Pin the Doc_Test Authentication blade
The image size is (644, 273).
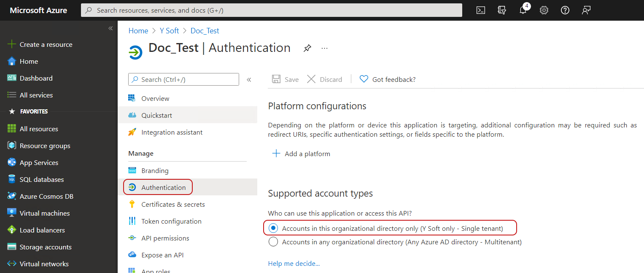pos(307,49)
